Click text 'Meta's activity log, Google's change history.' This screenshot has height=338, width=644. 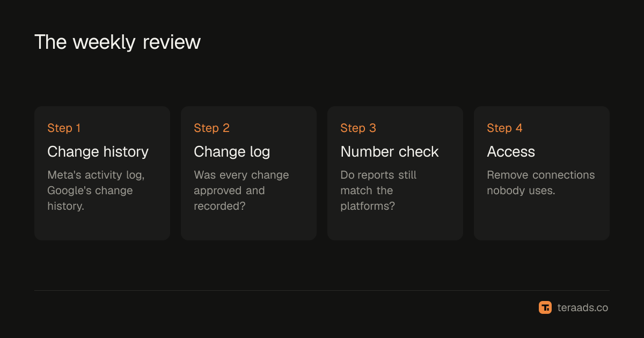click(96, 190)
